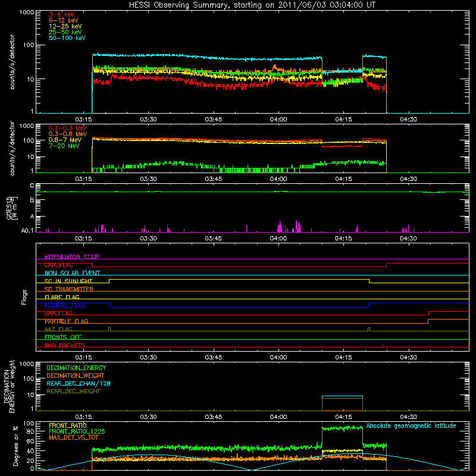Click the red BAD_PACKETS tick mark near 04:24
This screenshot has width=476, height=476.
383,345
